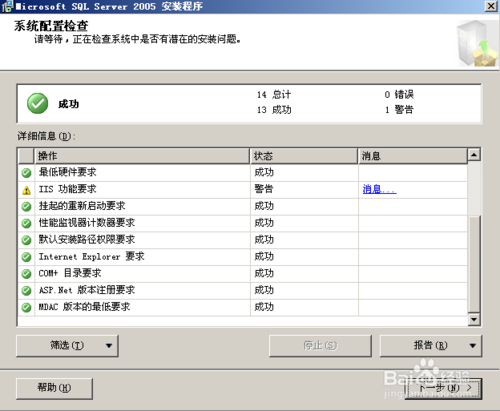Click the vertical scrollbar thumb in details list
The height and width of the screenshot is (411, 500).
(474, 264)
